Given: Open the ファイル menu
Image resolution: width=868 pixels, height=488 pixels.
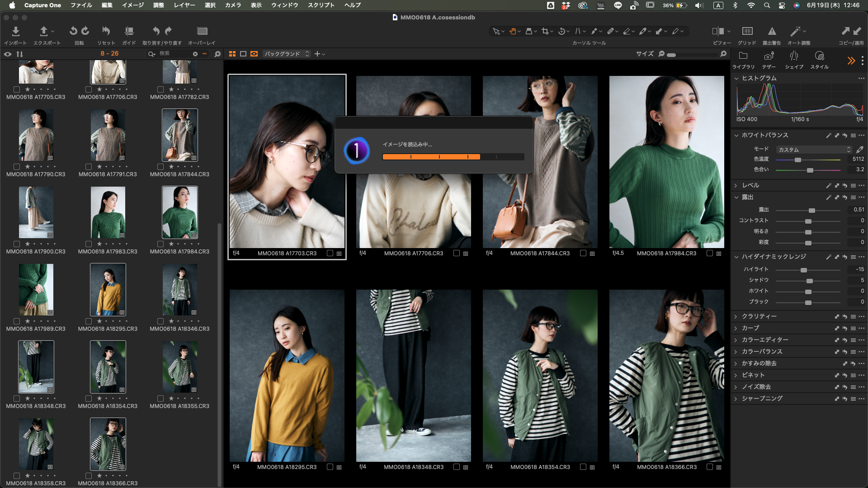Looking at the screenshot, I should [81, 5].
